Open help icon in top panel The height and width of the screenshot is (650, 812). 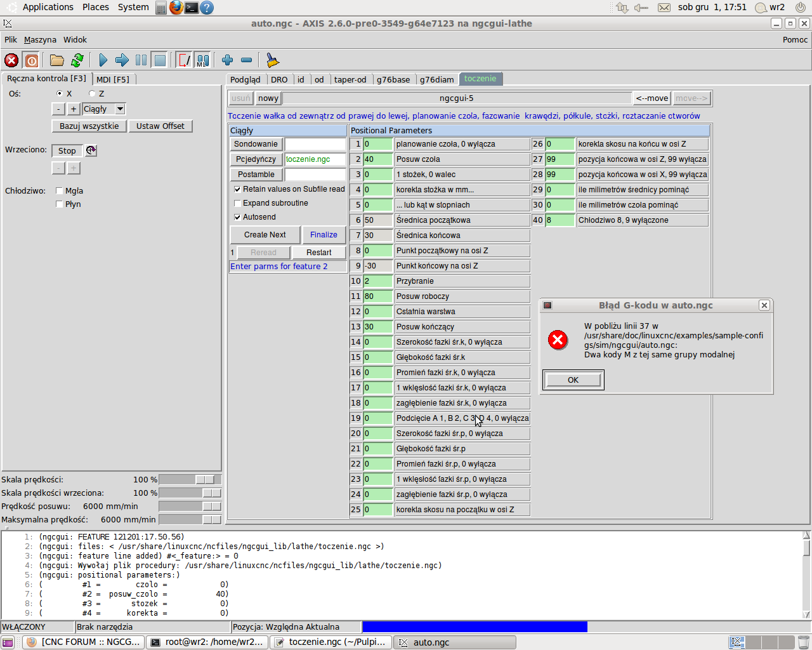(x=206, y=8)
